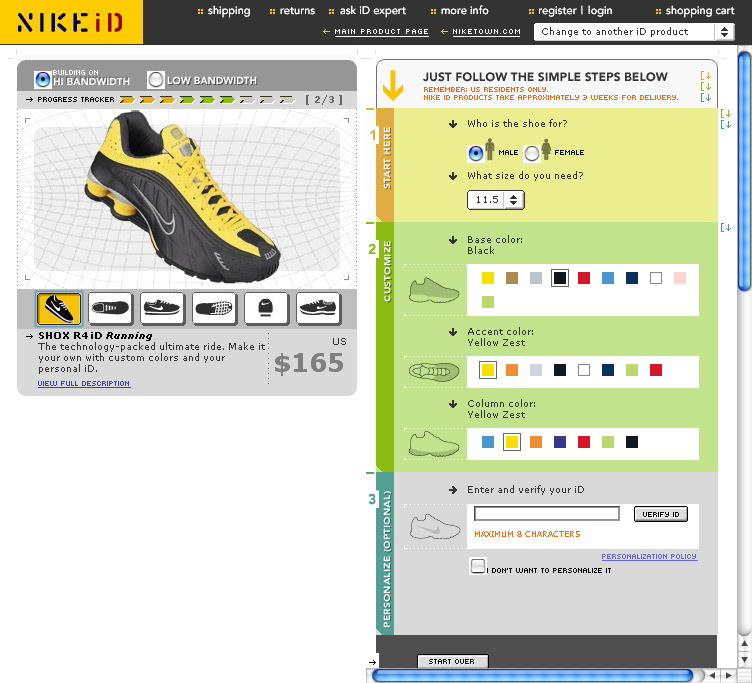Expand the Accent color section arrow

click(x=453, y=332)
